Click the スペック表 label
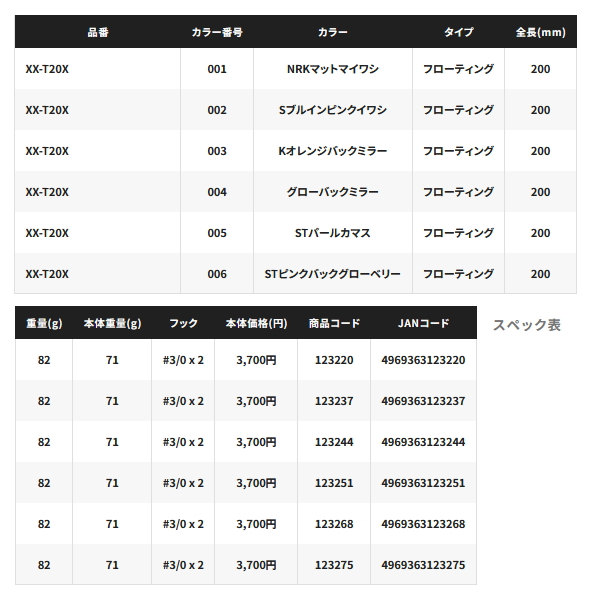The width and height of the screenshot is (600, 600). click(x=527, y=325)
